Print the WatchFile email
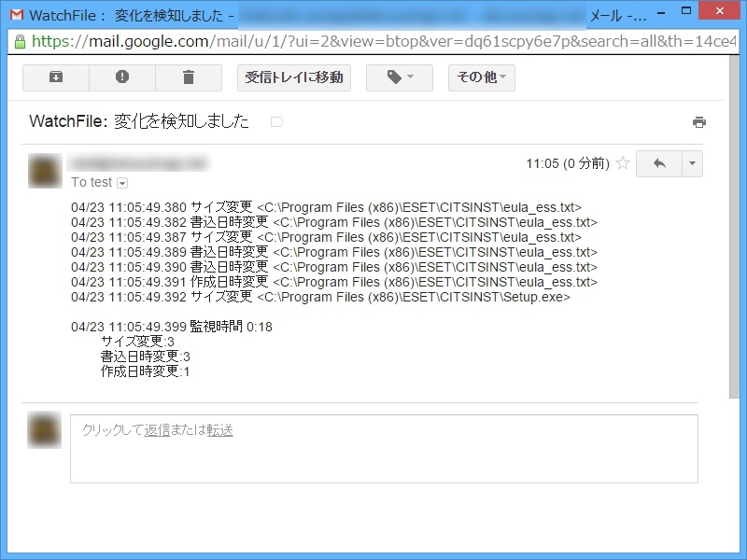Screen dimensions: 747x560 click(698, 121)
